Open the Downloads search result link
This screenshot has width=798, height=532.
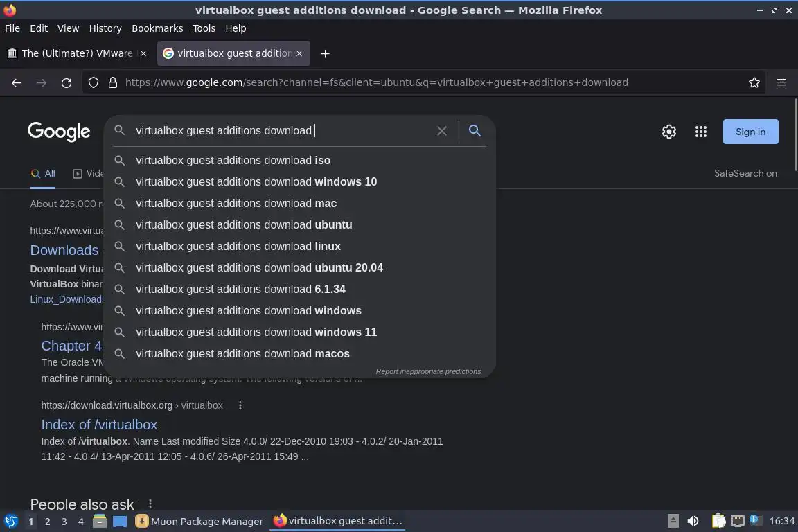[x=64, y=250]
